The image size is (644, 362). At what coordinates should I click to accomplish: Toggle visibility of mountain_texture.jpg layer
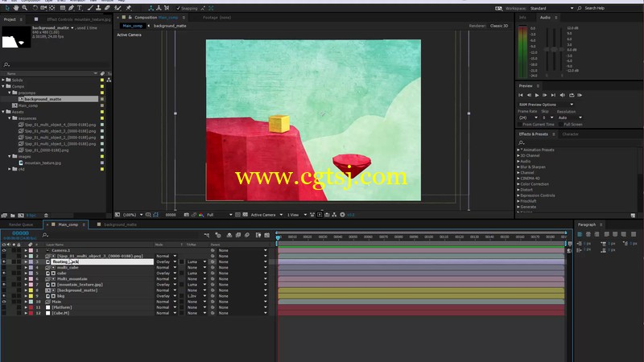4,285
